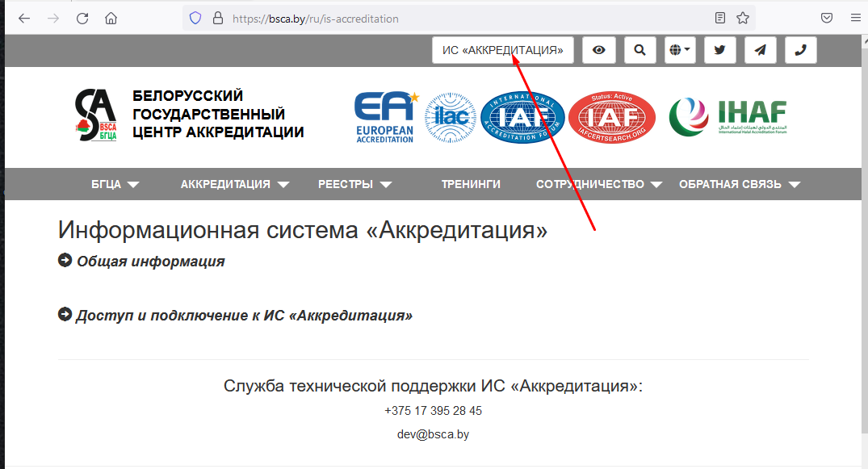The height and width of the screenshot is (469, 868).
Task: Click the dev@bsca.by email address
Action: click(433, 434)
